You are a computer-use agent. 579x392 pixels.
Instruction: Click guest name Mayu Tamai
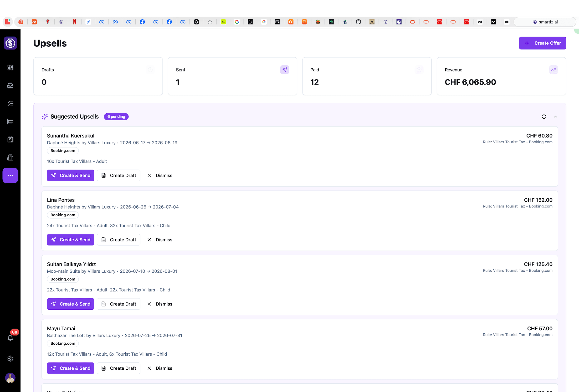[61, 329]
